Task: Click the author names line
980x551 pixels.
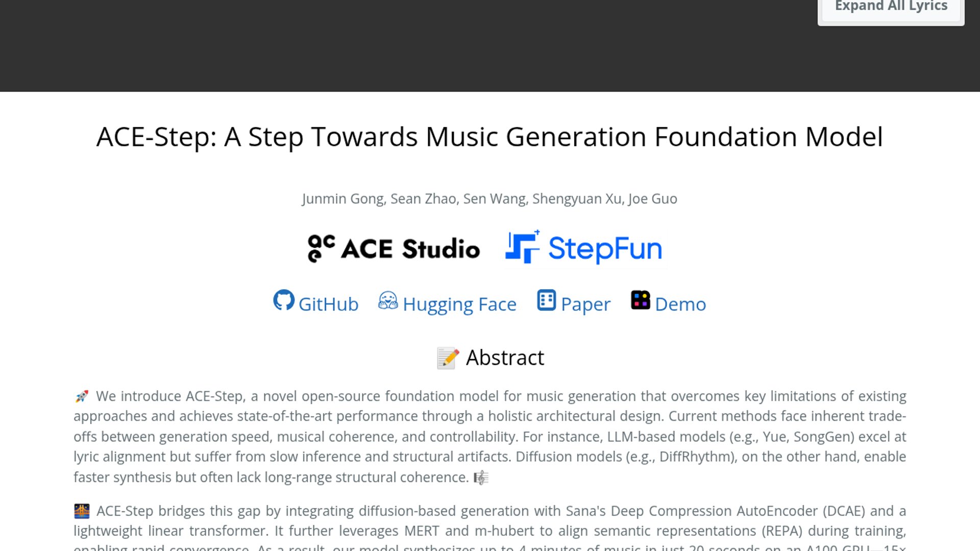Action: point(489,199)
